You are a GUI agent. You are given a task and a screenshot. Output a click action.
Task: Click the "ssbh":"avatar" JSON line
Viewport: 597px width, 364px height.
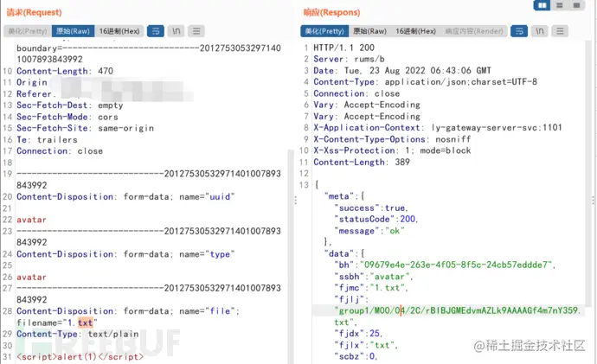(374, 277)
